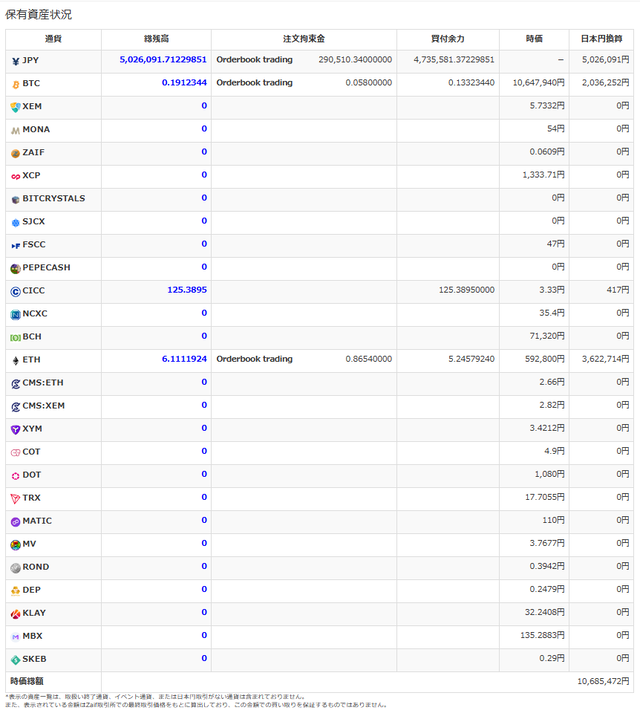Click the ETH ethereum icon
This screenshot has height=716, width=640.
(x=16, y=361)
